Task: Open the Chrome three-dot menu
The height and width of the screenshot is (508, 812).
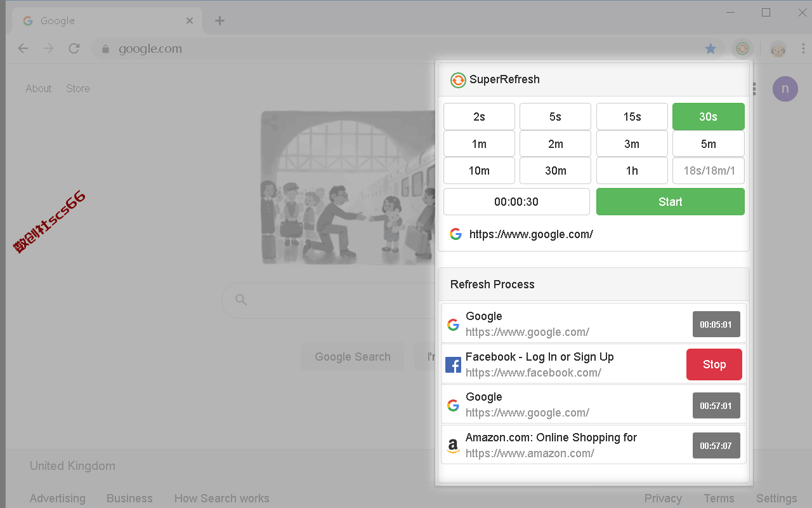Action: click(803, 49)
